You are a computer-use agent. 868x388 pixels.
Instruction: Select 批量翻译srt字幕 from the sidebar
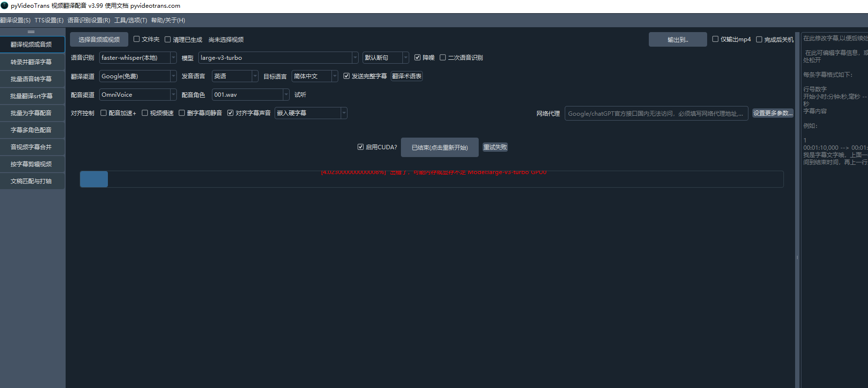point(31,96)
